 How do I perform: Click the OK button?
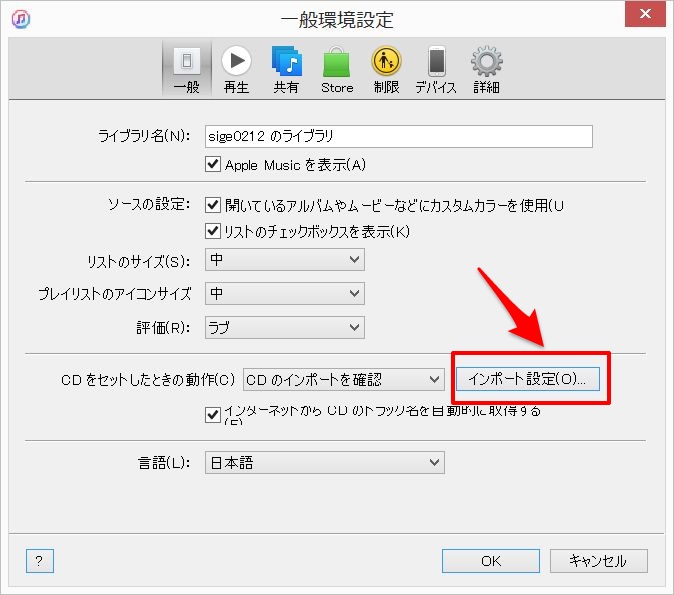pyautogui.click(x=491, y=561)
